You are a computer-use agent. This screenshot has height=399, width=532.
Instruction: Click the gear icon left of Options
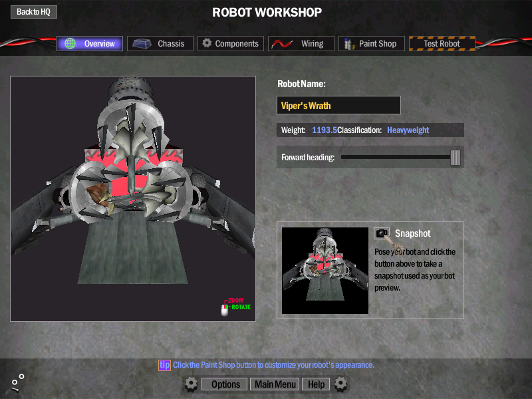click(191, 384)
